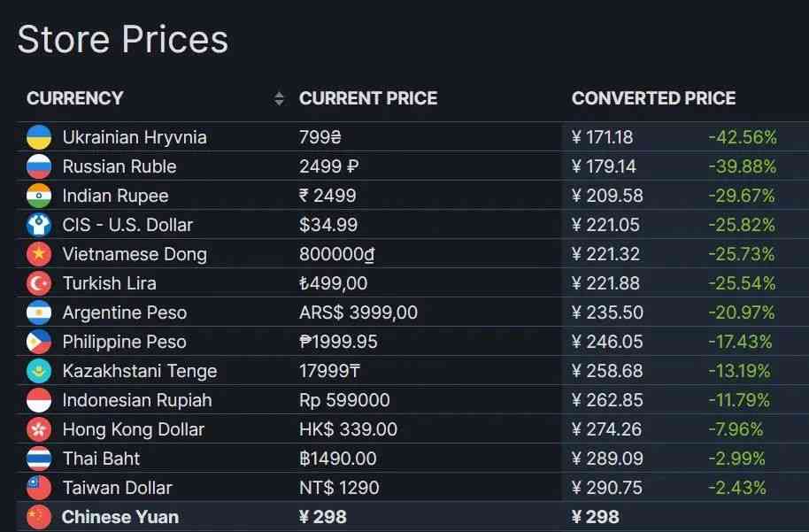The image size is (809, 532).
Task: Select the Thai Baht currency name
Action: click(101, 459)
